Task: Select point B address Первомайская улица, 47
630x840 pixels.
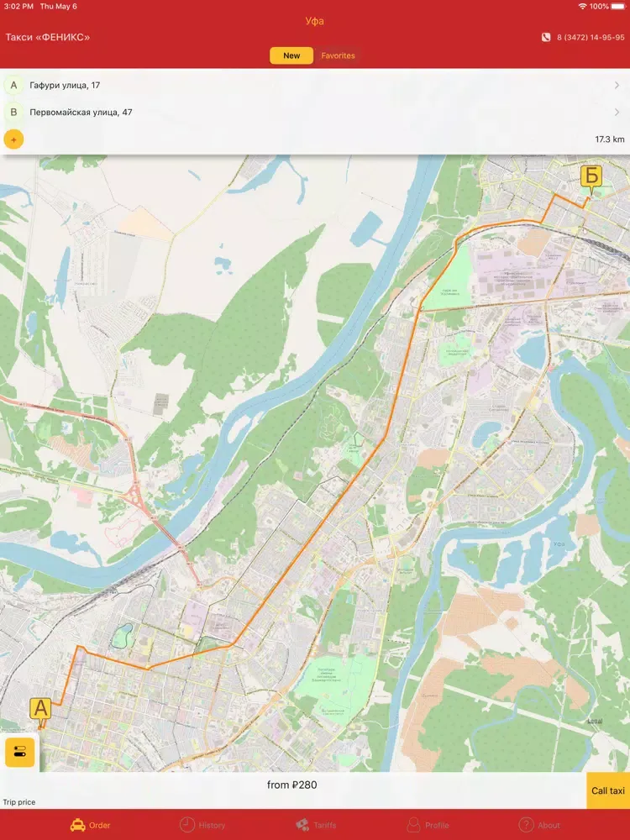Action: [x=315, y=112]
